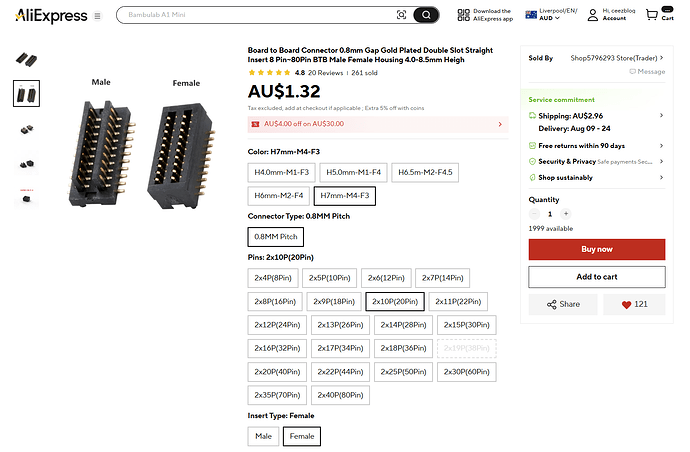Click the Buy now button
The height and width of the screenshot is (452, 690).
point(597,249)
